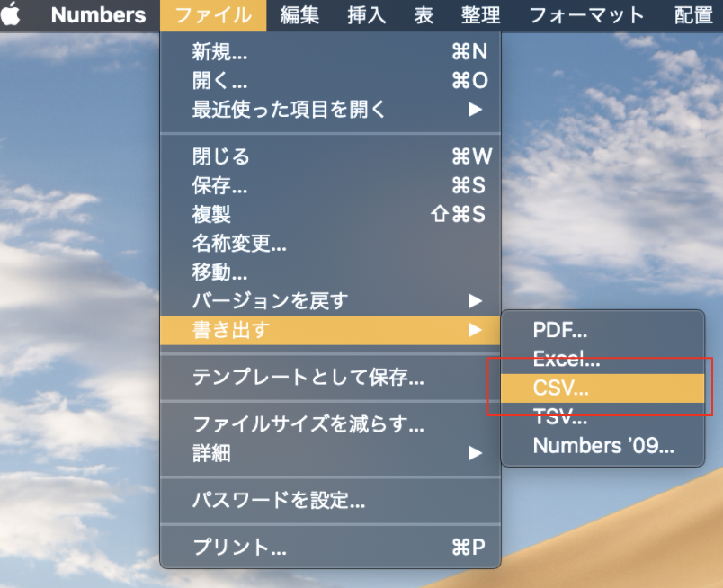Select ファイルサイズを減らす...
This screenshot has width=723, height=588.
coord(330,424)
